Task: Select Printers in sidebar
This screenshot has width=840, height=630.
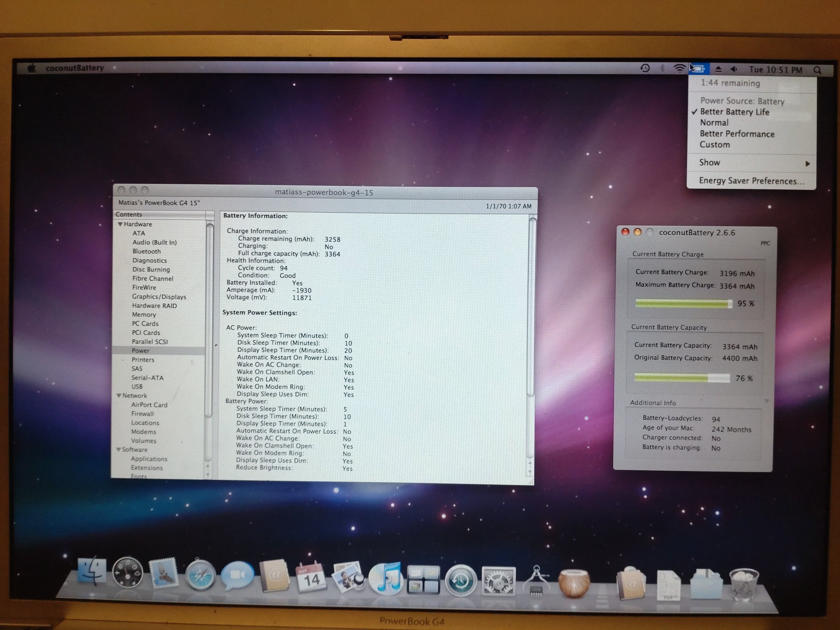Action: [x=143, y=360]
